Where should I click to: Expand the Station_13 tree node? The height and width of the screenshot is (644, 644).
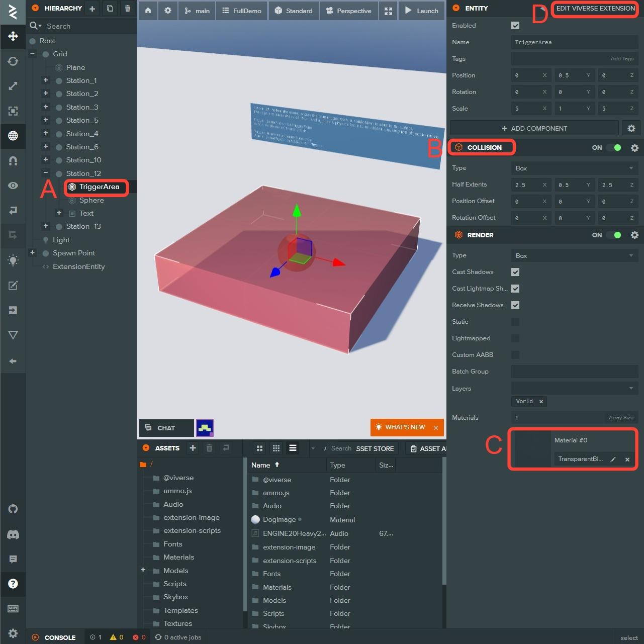click(x=46, y=226)
